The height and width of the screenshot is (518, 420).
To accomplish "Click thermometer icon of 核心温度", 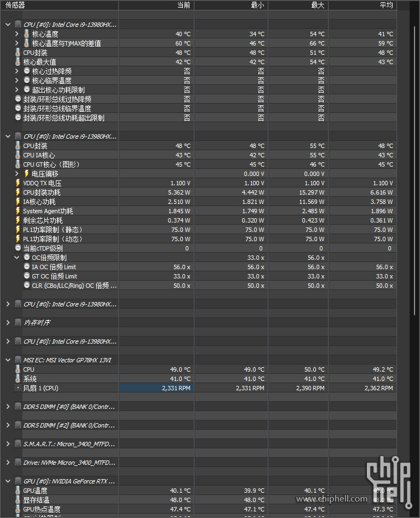I will point(27,33).
